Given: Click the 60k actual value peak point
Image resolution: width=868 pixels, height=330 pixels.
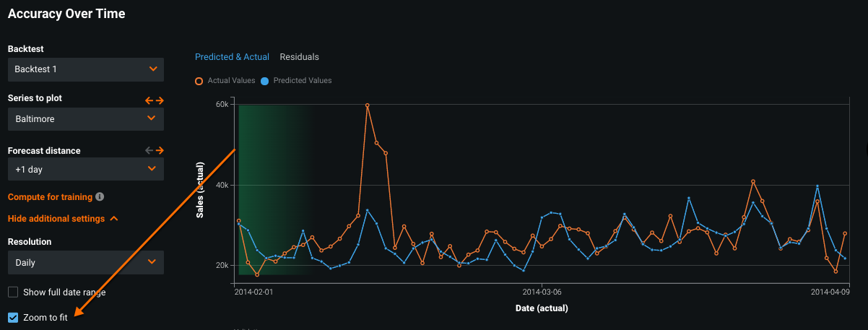Looking at the screenshot, I should (368, 105).
